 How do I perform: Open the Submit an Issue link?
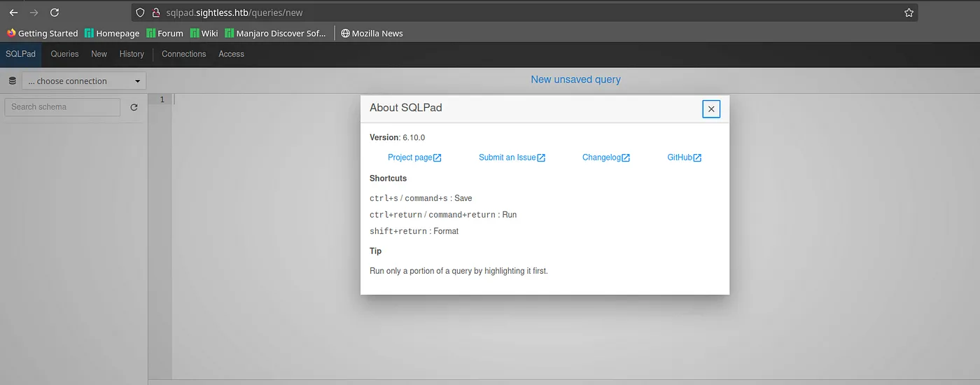click(507, 157)
